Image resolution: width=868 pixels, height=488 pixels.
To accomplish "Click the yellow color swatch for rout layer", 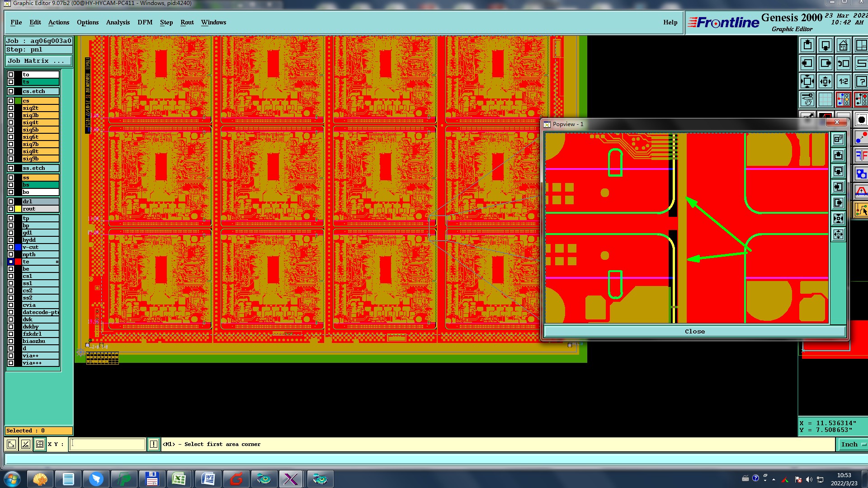I will [x=18, y=209].
